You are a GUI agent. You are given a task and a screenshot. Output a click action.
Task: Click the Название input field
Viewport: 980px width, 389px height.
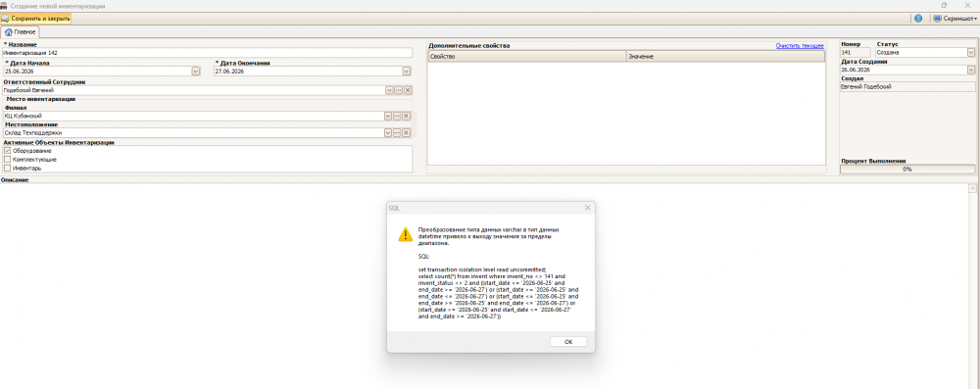click(208, 53)
